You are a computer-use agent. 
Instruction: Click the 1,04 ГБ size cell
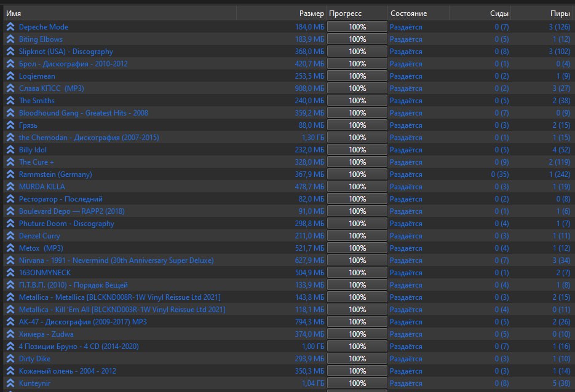point(313,383)
